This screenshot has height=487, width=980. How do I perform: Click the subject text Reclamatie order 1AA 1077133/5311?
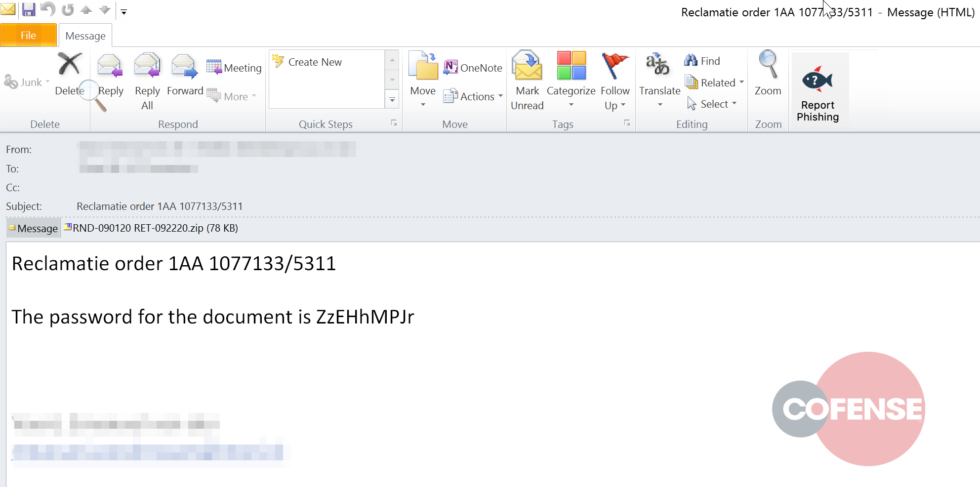click(x=160, y=206)
